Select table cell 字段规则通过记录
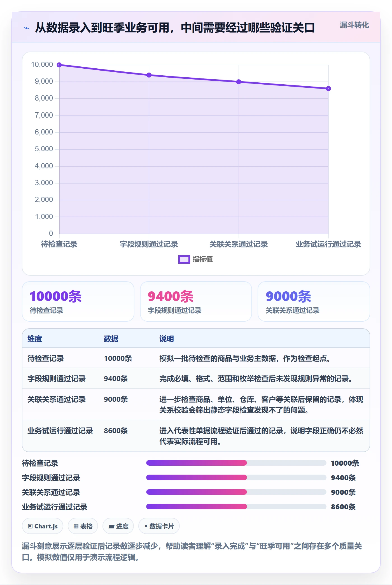The height and width of the screenshot is (585, 392). pos(57,379)
